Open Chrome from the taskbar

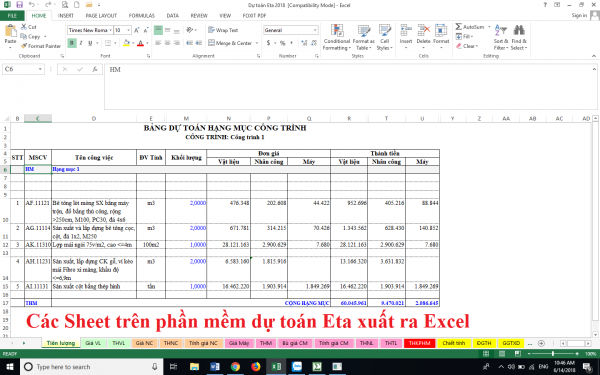point(235,367)
